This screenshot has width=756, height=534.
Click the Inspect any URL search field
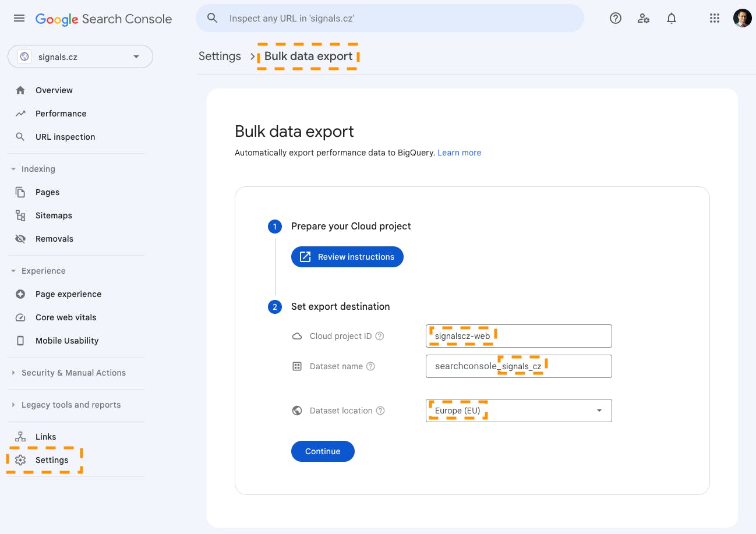point(390,18)
